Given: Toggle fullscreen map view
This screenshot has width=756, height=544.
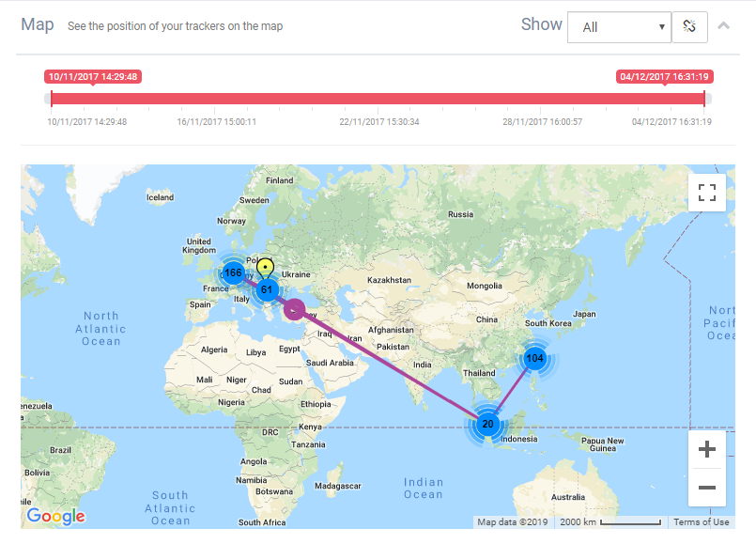Looking at the screenshot, I should pos(707,193).
